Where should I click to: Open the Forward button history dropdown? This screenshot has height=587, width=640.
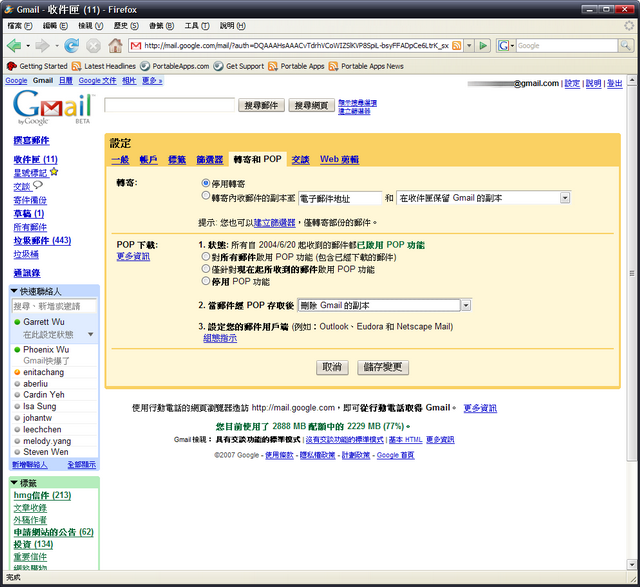click(x=57, y=46)
